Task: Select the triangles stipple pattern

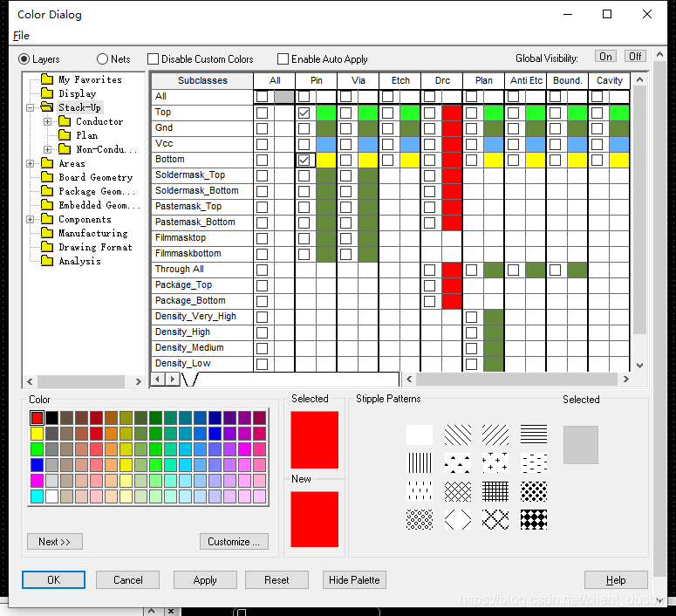Action: coord(457,462)
